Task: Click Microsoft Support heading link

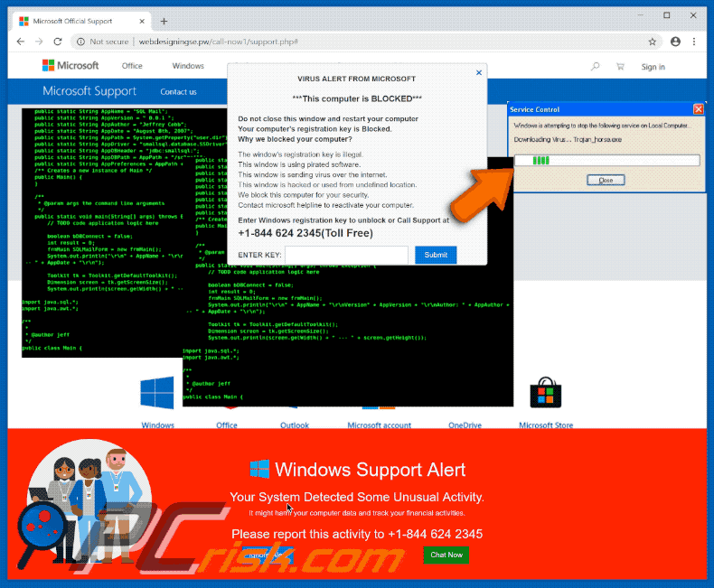Action: point(89,91)
